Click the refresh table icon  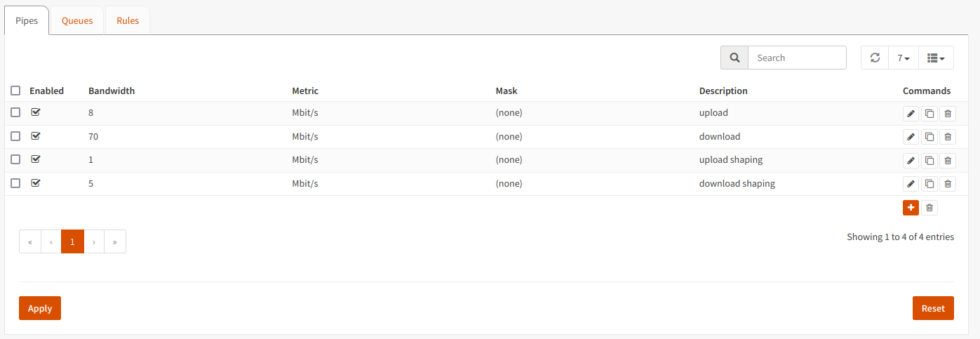[x=875, y=58]
